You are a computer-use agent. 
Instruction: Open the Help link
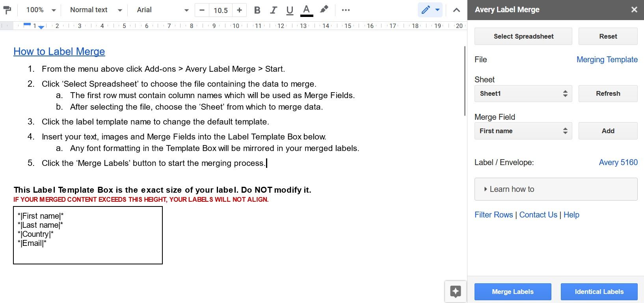(571, 215)
